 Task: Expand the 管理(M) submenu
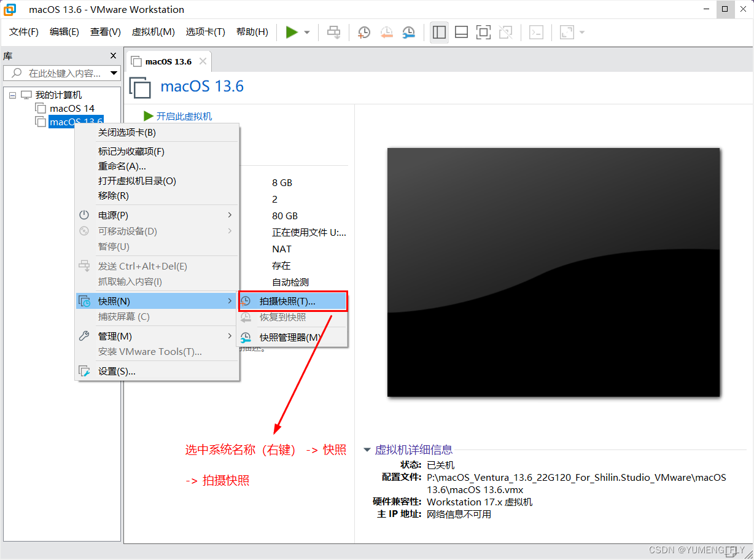(157, 336)
